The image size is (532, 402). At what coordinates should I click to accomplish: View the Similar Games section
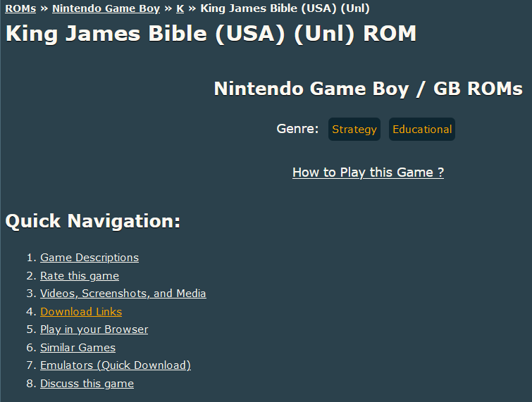click(x=78, y=348)
